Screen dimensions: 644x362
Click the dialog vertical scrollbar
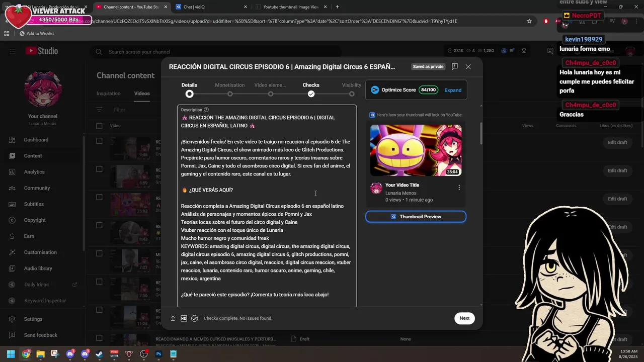[x=481, y=133]
